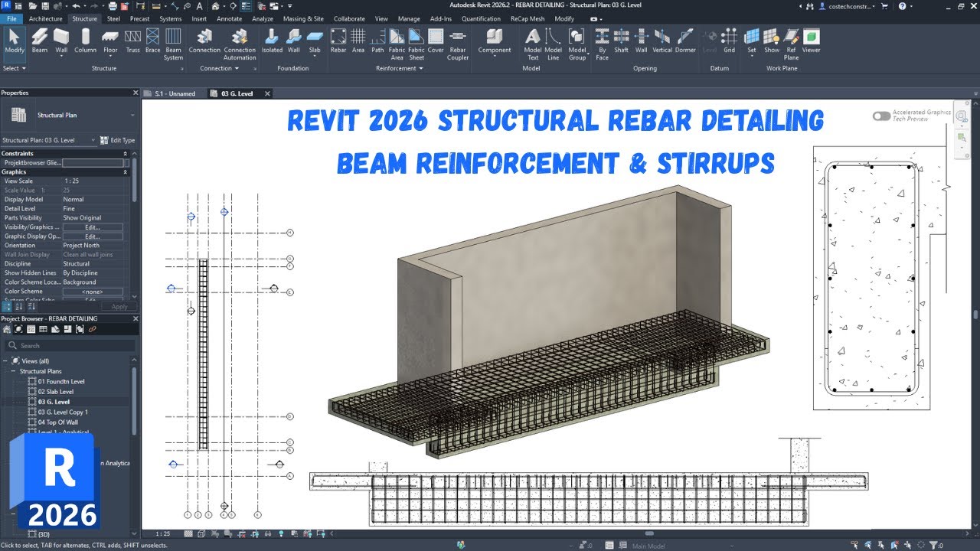This screenshot has height=551, width=980.
Task: Switch to the S.1 - Unnamed view tab
Action: 175,93
